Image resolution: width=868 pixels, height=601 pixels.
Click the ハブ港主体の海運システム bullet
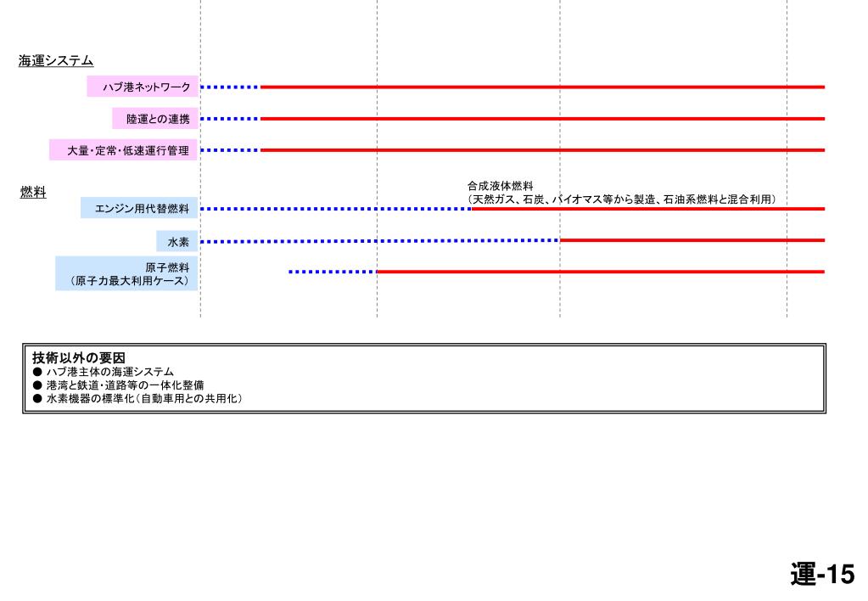pos(104,372)
